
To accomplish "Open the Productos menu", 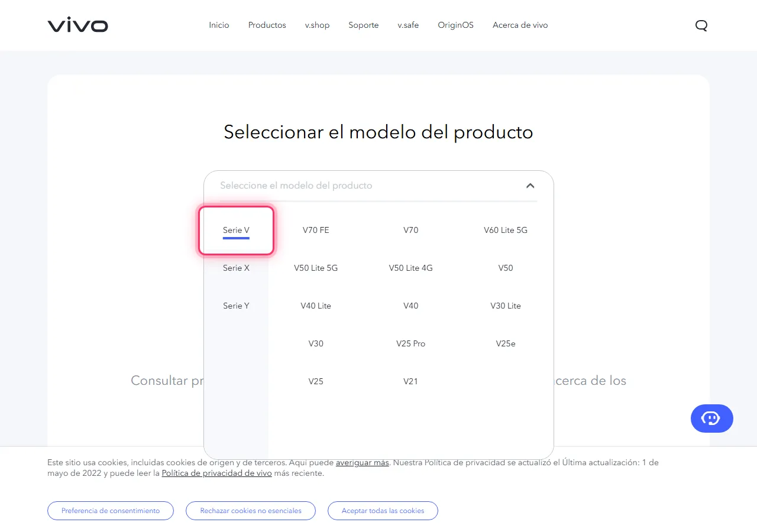I will [267, 25].
